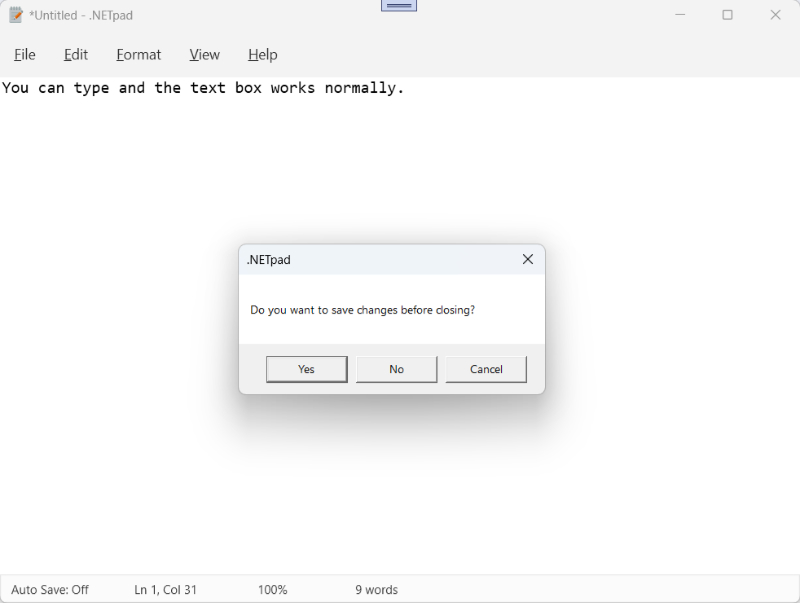Click the typed sentence in the document
The height and width of the screenshot is (603, 800).
coord(205,88)
